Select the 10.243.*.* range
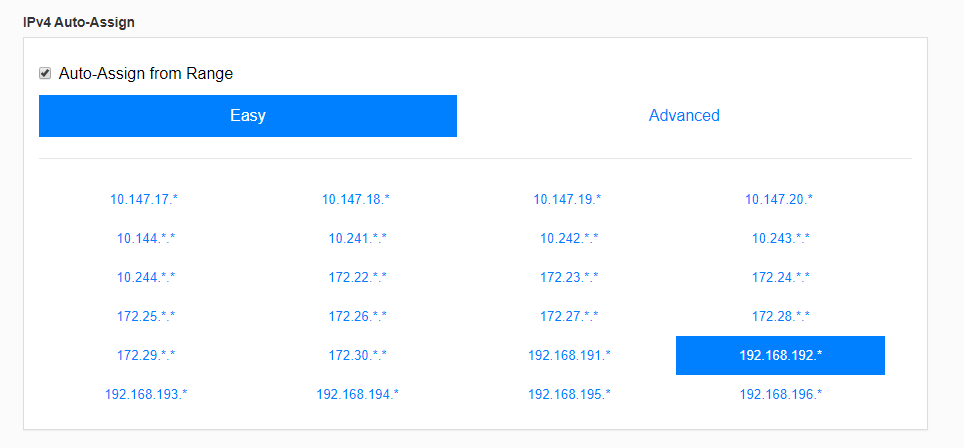 (x=781, y=238)
